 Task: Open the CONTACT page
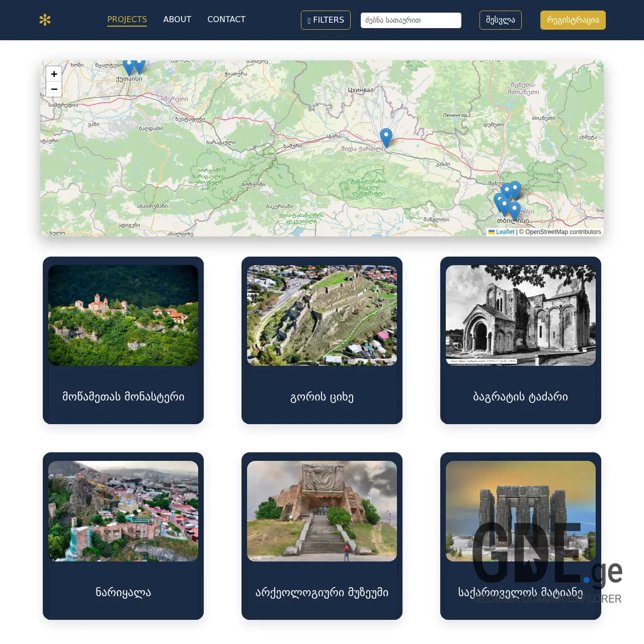coord(226,19)
